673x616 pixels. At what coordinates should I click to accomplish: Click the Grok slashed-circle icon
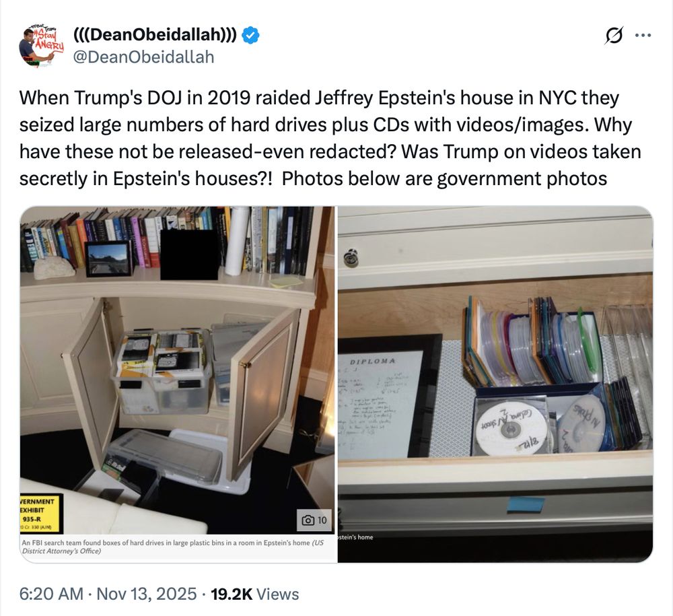point(614,35)
